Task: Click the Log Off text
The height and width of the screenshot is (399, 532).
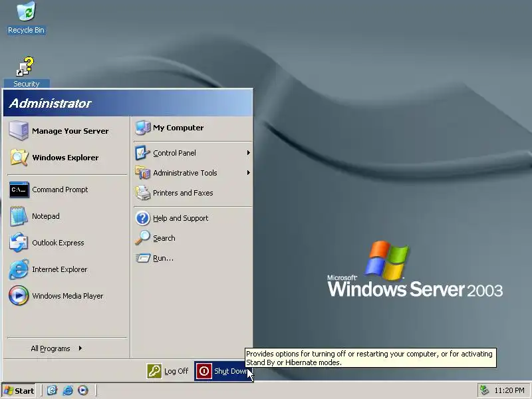Action: coord(176,371)
